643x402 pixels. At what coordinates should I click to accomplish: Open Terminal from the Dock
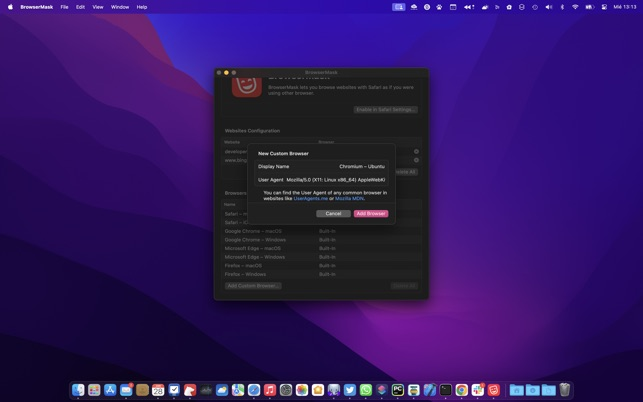[x=446, y=390]
